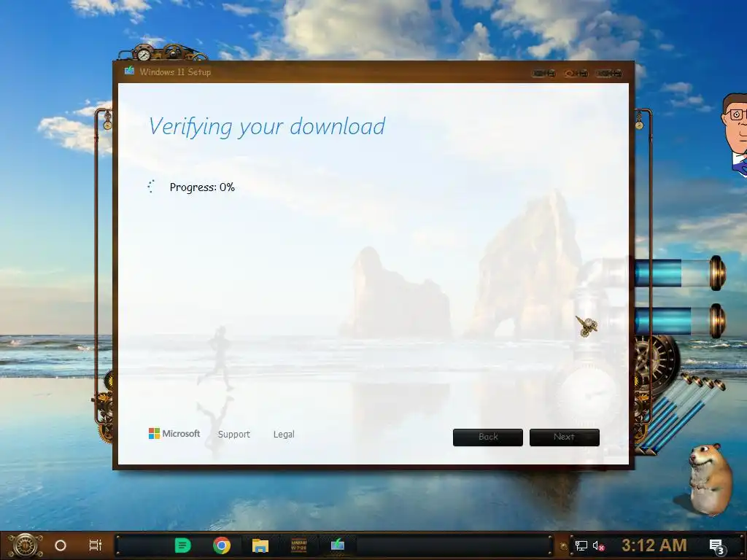The height and width of the screenshot is (560, 747).
Task: Open the Cortana search circle on taskbar
Action: click(61, 545)
